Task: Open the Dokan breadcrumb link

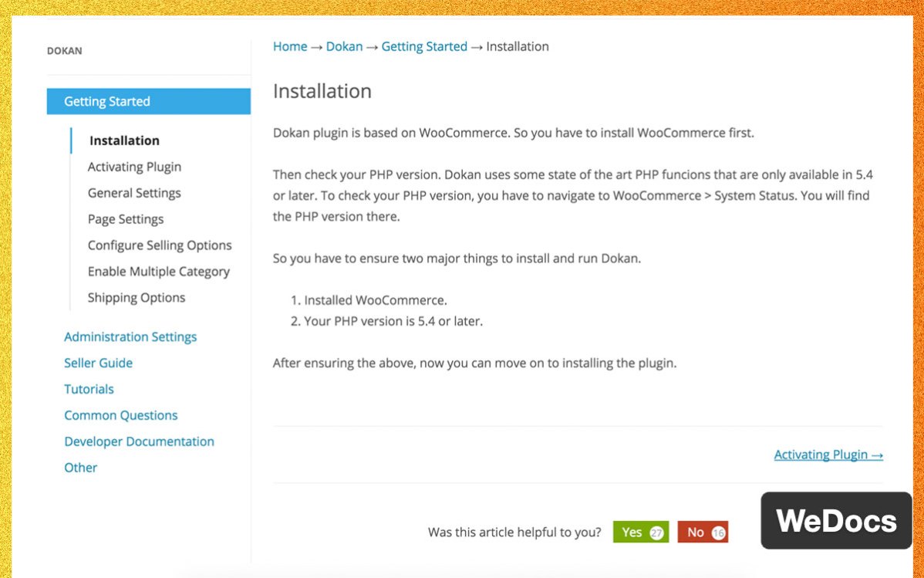Action: tap(344, 46)
